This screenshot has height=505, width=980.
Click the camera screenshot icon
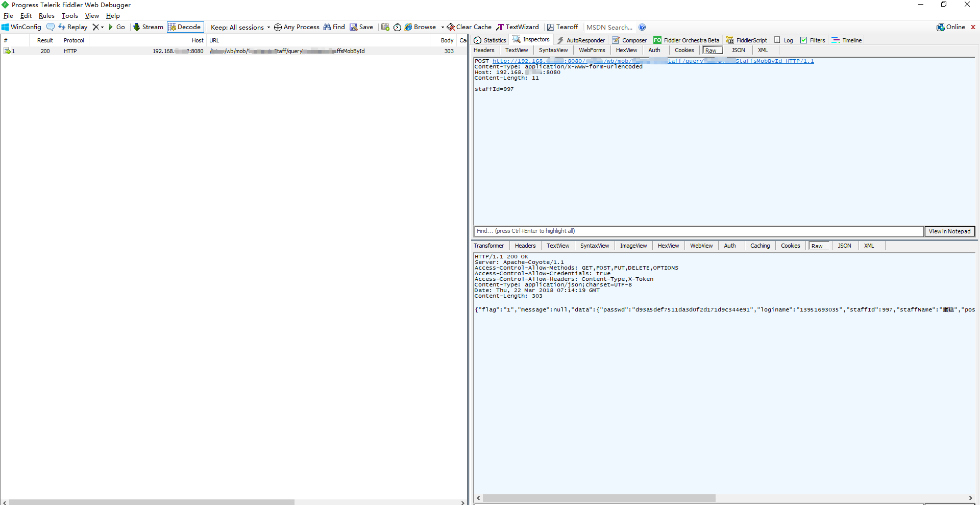tap(385, 27)
